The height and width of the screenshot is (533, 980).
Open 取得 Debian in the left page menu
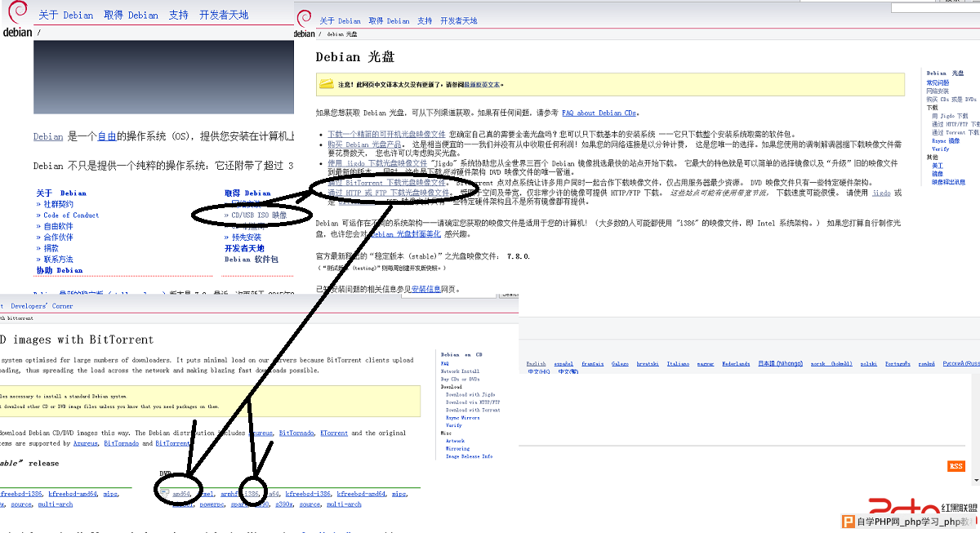point(131,16)
